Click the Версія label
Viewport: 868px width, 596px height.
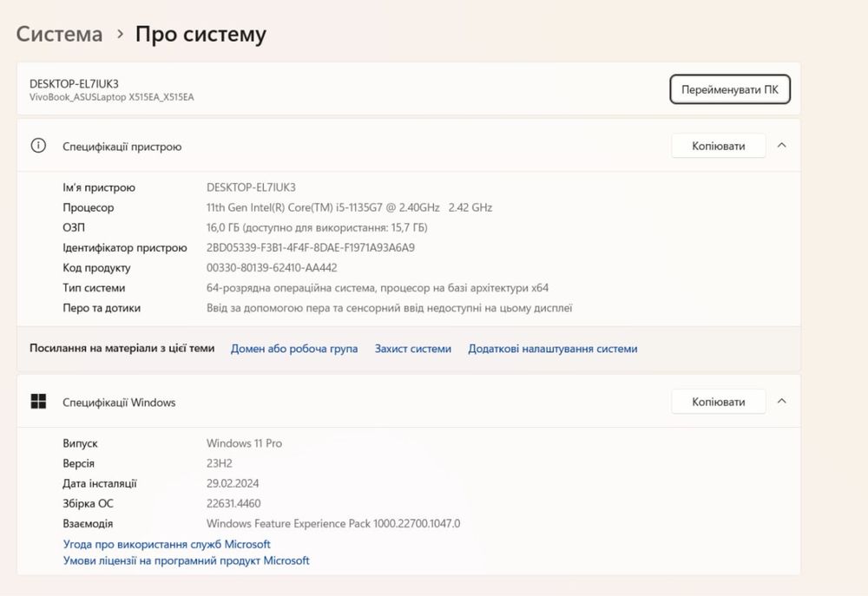(78, 463)
